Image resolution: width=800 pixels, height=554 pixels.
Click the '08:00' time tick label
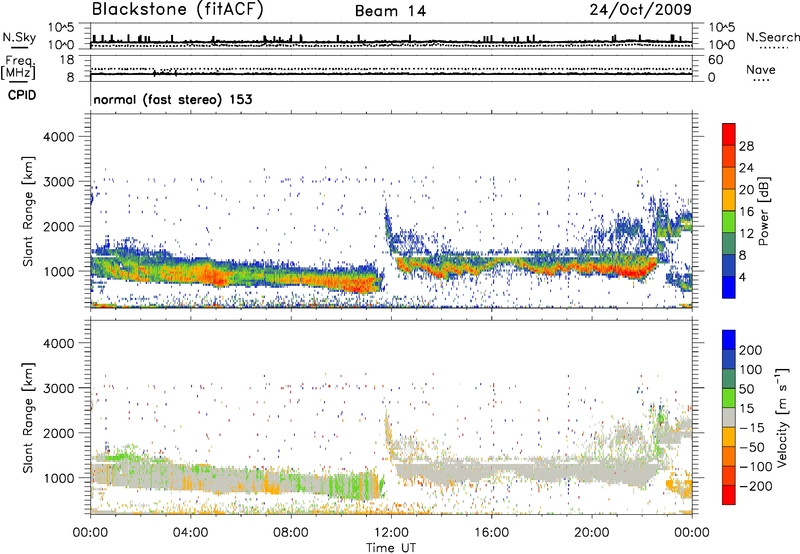[x=291, y=533]
